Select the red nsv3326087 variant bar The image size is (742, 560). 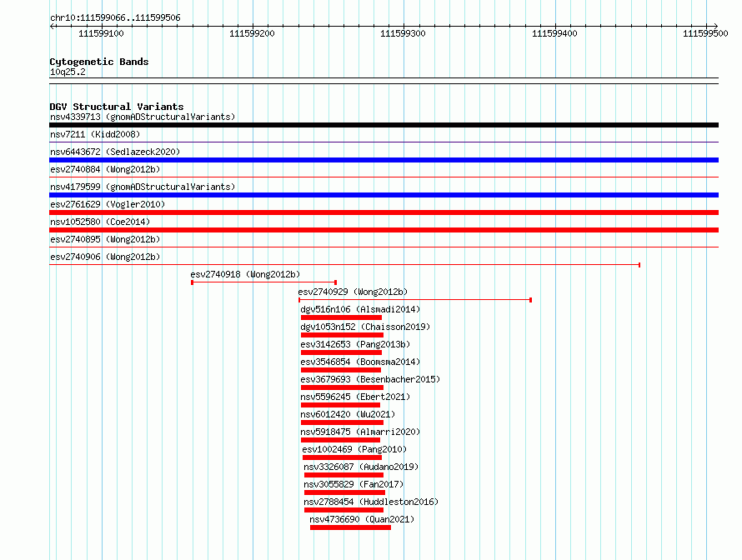344,475
